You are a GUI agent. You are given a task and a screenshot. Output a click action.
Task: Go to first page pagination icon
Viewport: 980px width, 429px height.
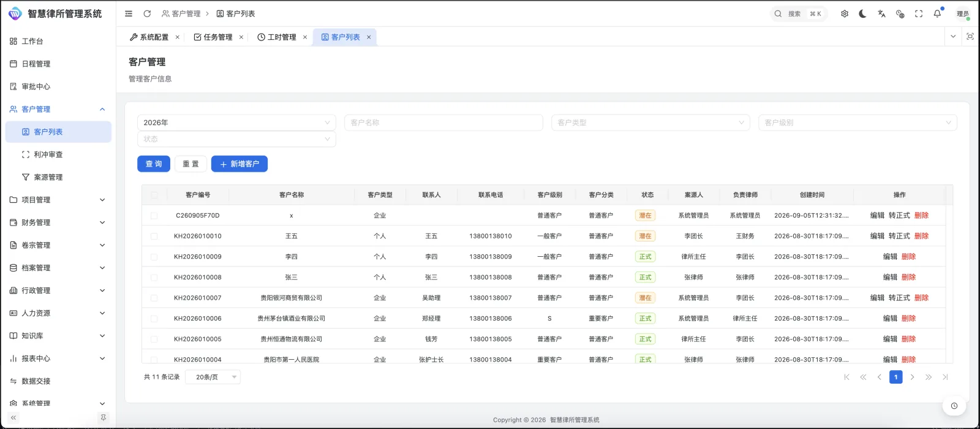click(x=846, y=377)
